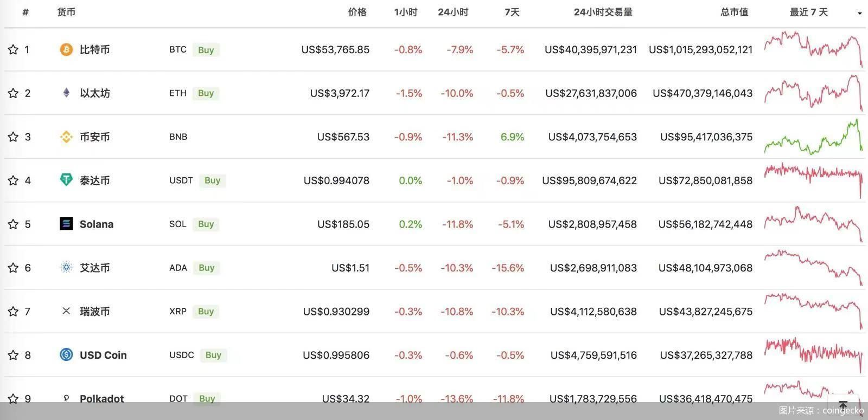Click the Cardano ADA logo icon
The width and height of the screenshot is (868, 420).
pos(66,267)
